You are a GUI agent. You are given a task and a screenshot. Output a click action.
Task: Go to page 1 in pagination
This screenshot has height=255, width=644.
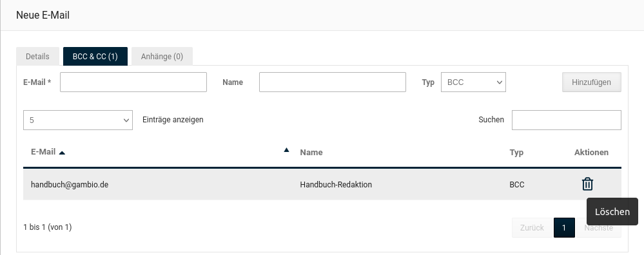tap(564, 227)
